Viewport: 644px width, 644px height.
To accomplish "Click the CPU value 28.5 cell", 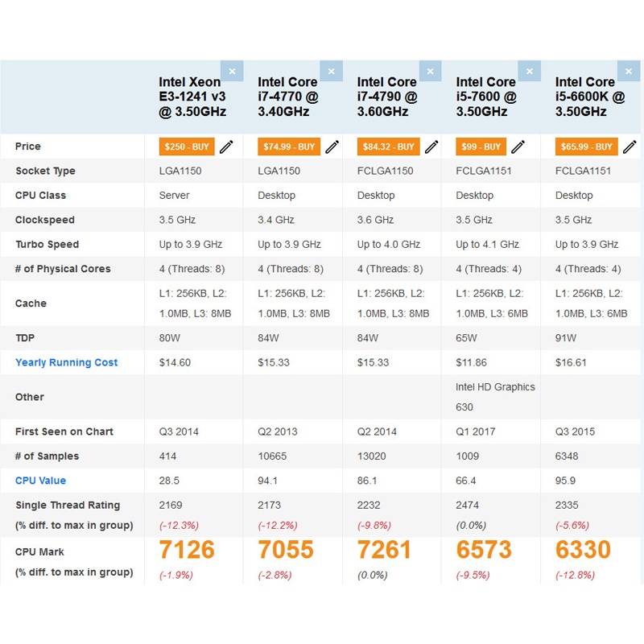I will (x=169, y=481).
